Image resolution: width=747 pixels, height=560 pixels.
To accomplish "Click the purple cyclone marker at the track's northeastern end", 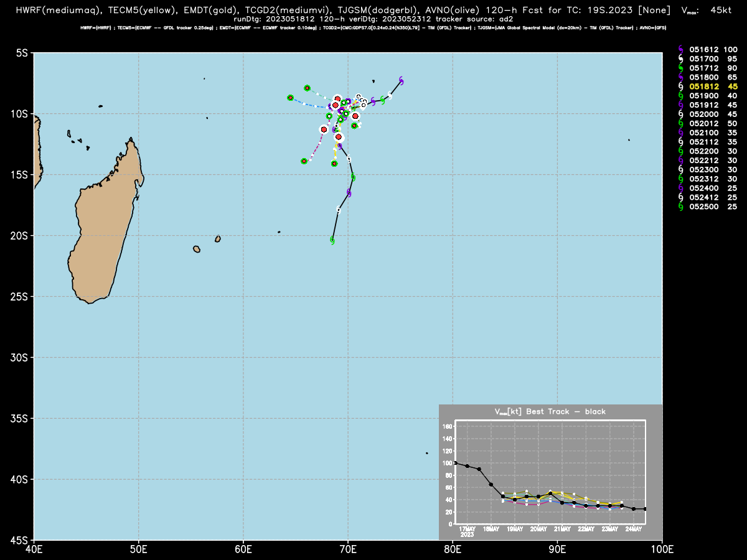I will click(402, 80).
